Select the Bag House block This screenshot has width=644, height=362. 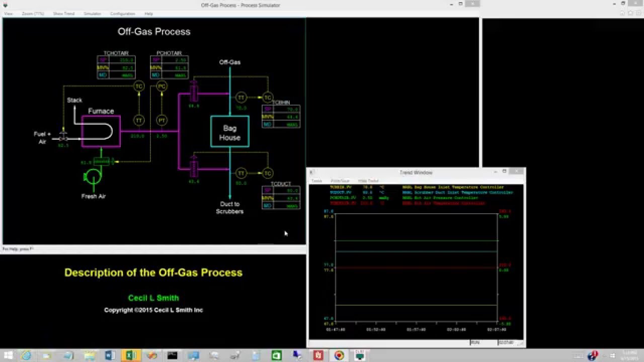tap(230, 132)
